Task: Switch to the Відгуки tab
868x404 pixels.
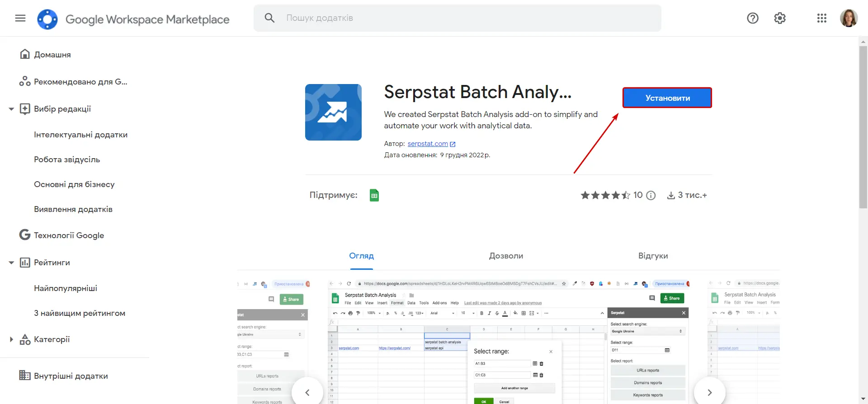Action: click(x=653, y=256)
